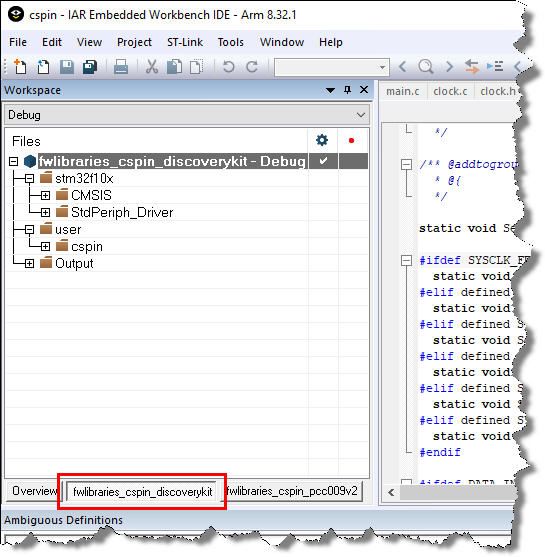
Task: Expand the cspin folder
Action: (45, 247)
